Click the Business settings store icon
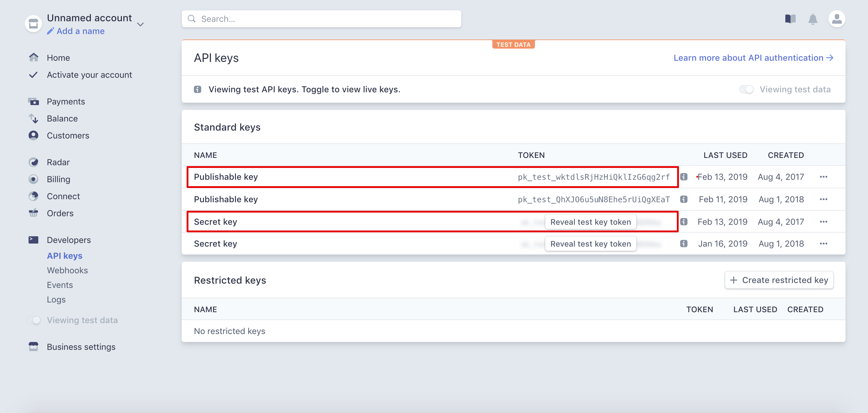 click(33, 346)
